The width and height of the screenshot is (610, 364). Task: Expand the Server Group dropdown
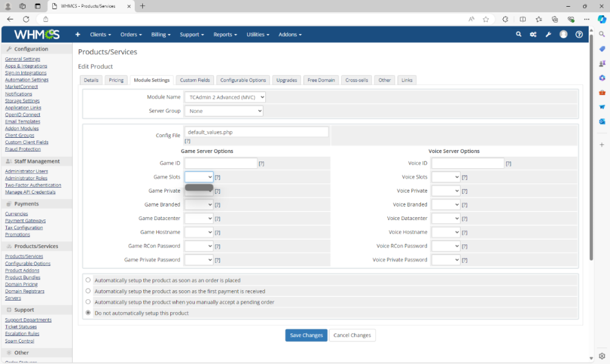tap(223, 111)
